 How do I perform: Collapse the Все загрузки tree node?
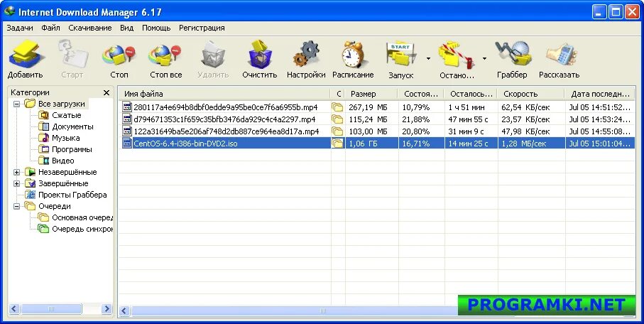pyautogui.click(x=17, y=104)
